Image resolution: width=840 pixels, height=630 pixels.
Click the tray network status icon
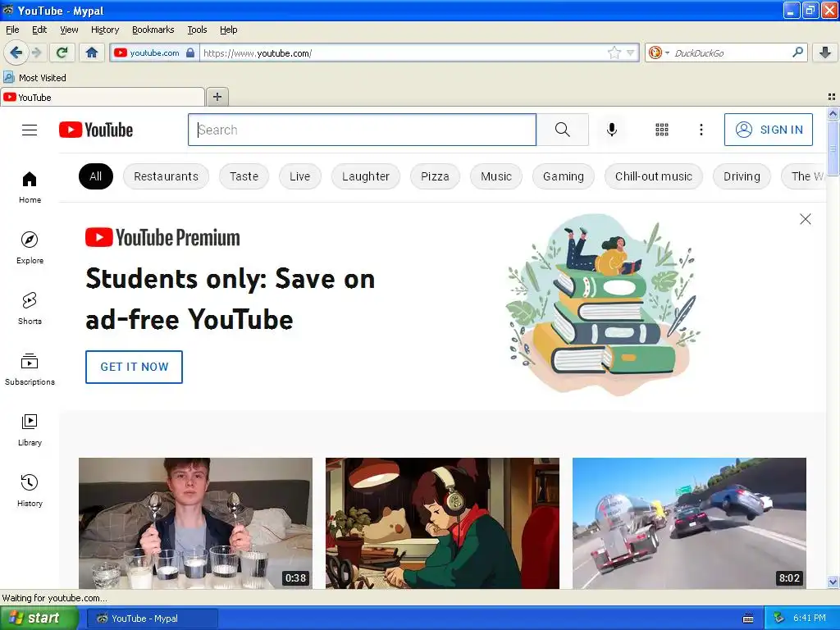tap(778, 619)
